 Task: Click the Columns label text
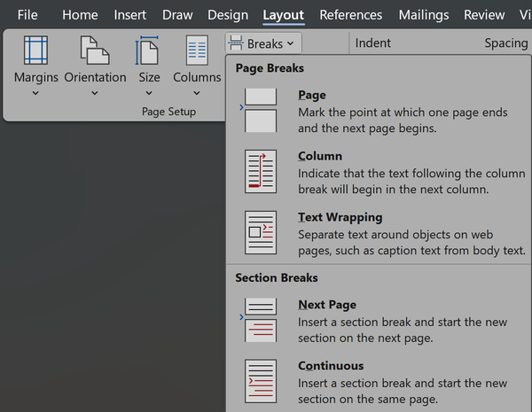coord(197,77)
